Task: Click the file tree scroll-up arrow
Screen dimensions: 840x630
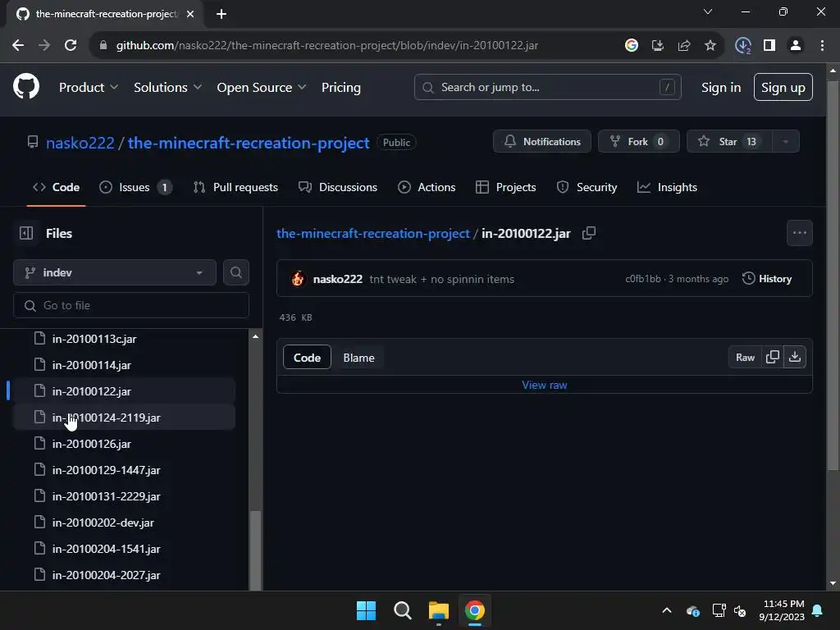Action: 256,336
